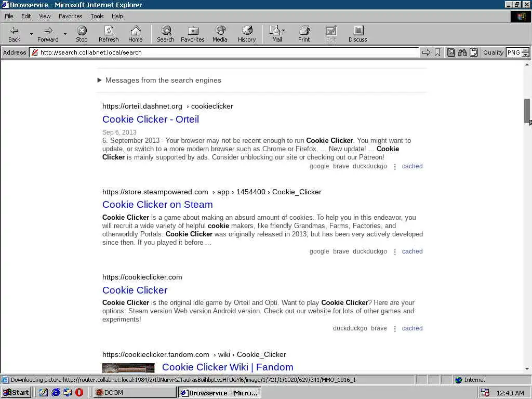Click the https://cookieclicker.fandom.com URL text

point(156,354)
